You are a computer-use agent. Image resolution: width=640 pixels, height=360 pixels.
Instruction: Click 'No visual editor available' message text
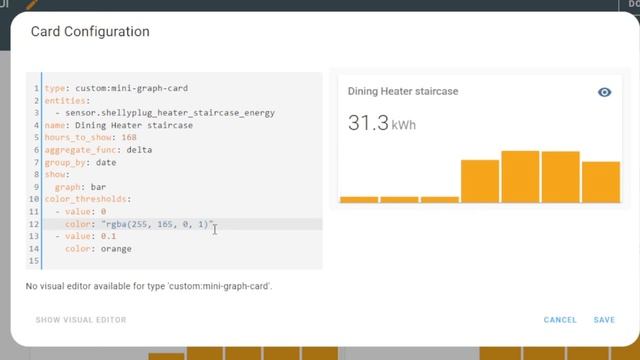tap(149, 286)
